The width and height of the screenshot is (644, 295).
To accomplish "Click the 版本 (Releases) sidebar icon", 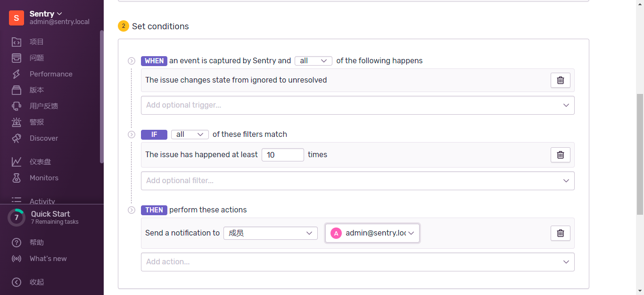I will 17,90.
